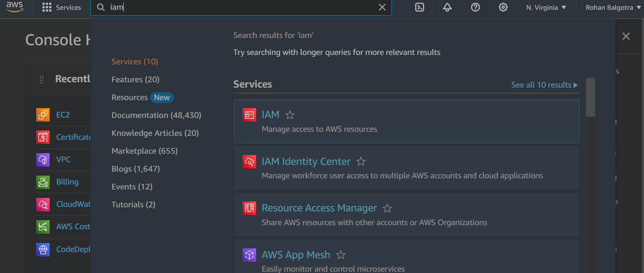Open the AWS App Mesh link

[x=296, y=255]
